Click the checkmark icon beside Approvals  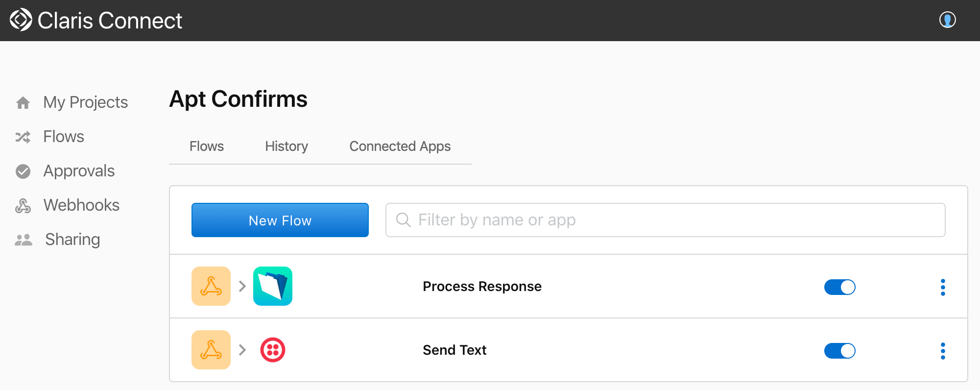pyautogui.click(x=23, y=171)
